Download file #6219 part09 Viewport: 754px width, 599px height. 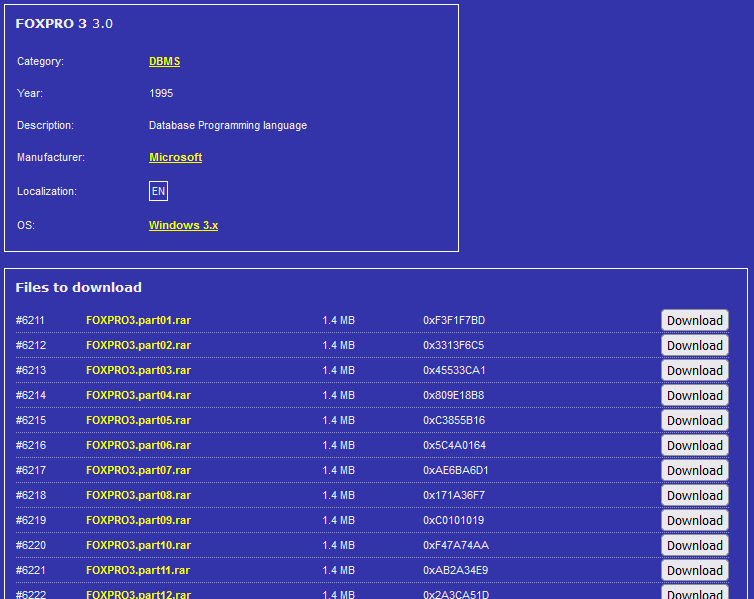coord(694,520)
